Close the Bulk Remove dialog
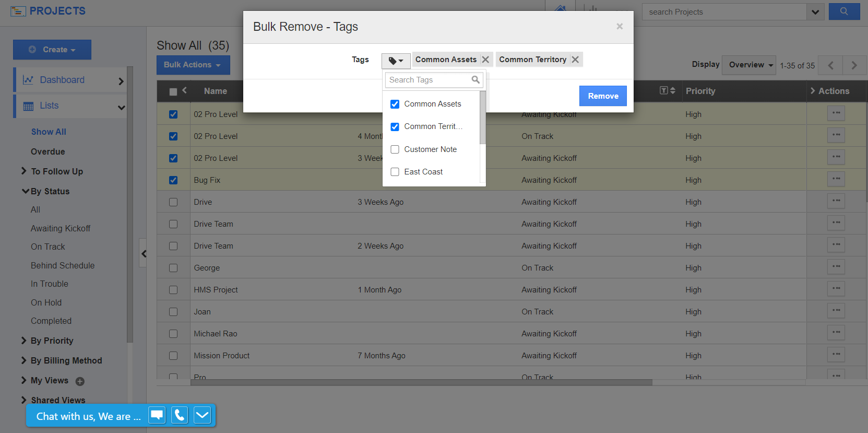Screen dimensions: 868x433 tap(620, 26)
